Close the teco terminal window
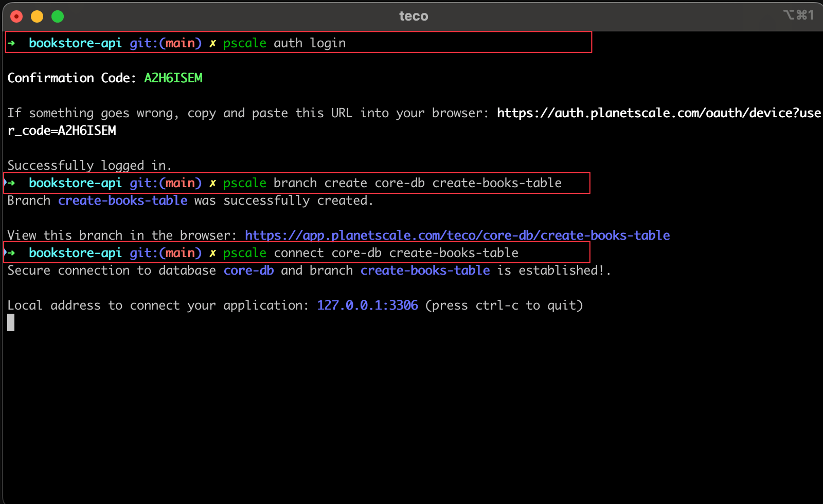This screenshot has height=504, width=823. point(16,16)
